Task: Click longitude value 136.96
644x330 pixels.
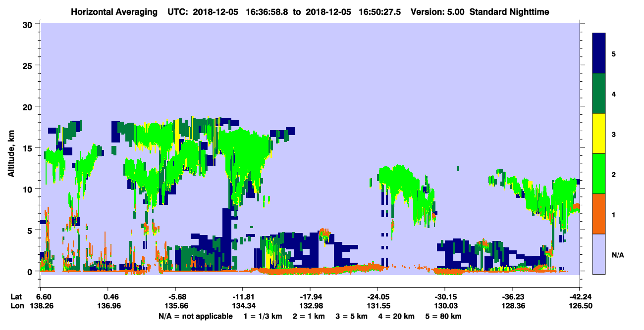Action: (x=108, y=306)
